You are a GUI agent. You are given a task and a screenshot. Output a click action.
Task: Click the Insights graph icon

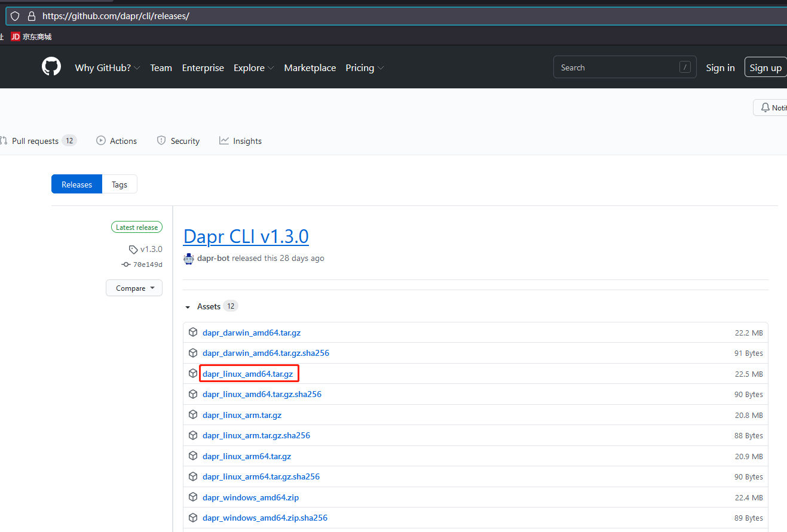[x=224, y=140]
